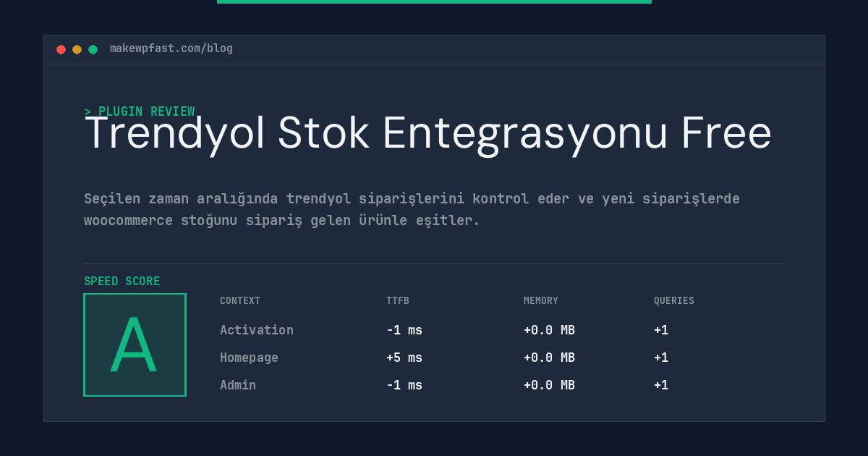The height and width of the screenshot is (456, 868).
Task: Click the yellow window dot
Action: pos(77,49)
